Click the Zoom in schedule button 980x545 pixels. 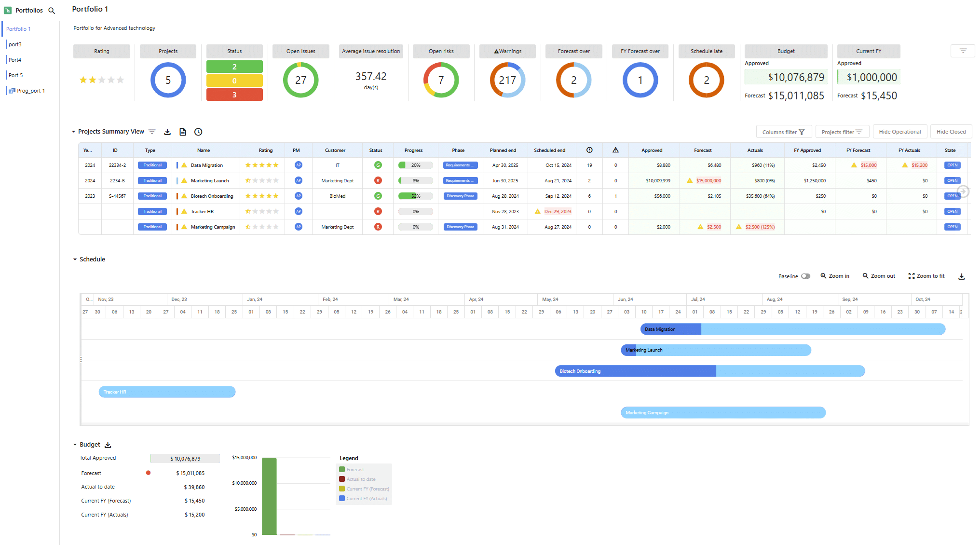(x=835, y=276)
